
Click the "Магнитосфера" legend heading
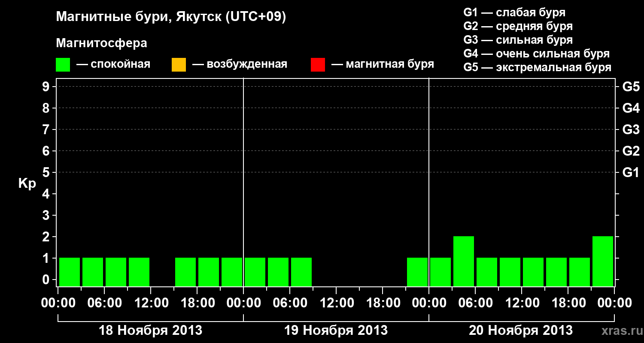[102, 43]
